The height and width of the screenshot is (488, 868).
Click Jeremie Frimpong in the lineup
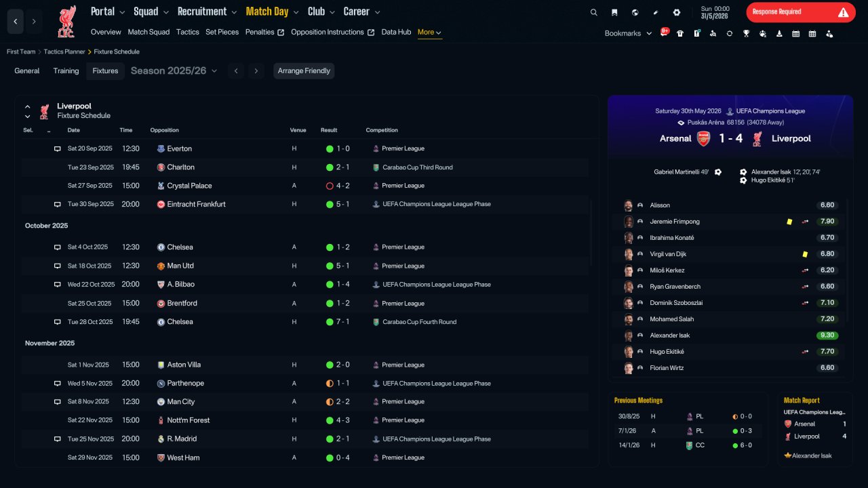tap(675, 222)
